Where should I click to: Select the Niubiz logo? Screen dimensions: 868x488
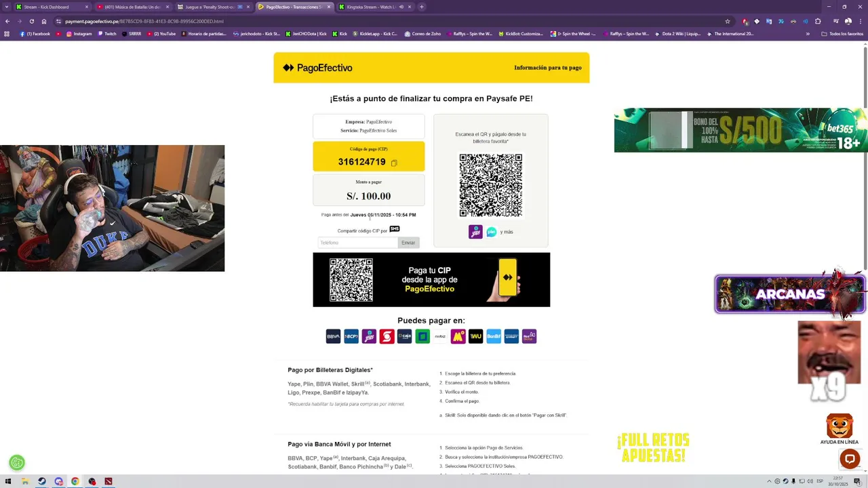[x=440, y=336]
